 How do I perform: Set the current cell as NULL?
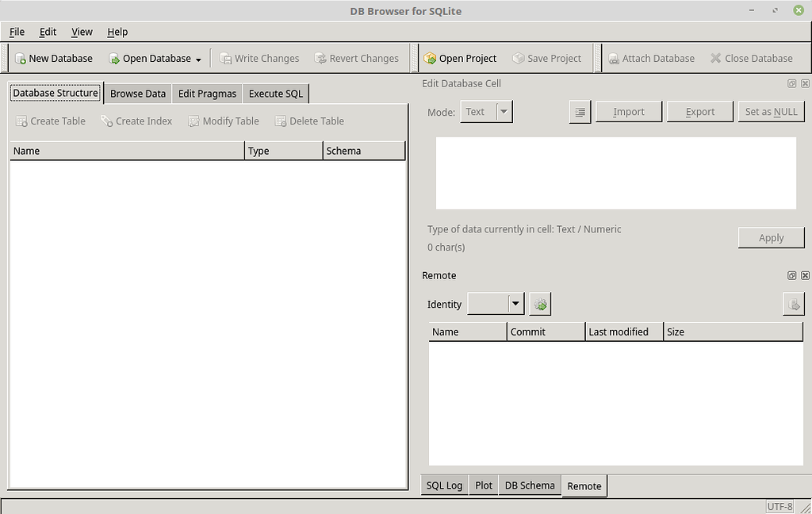(x=771, y=111)
